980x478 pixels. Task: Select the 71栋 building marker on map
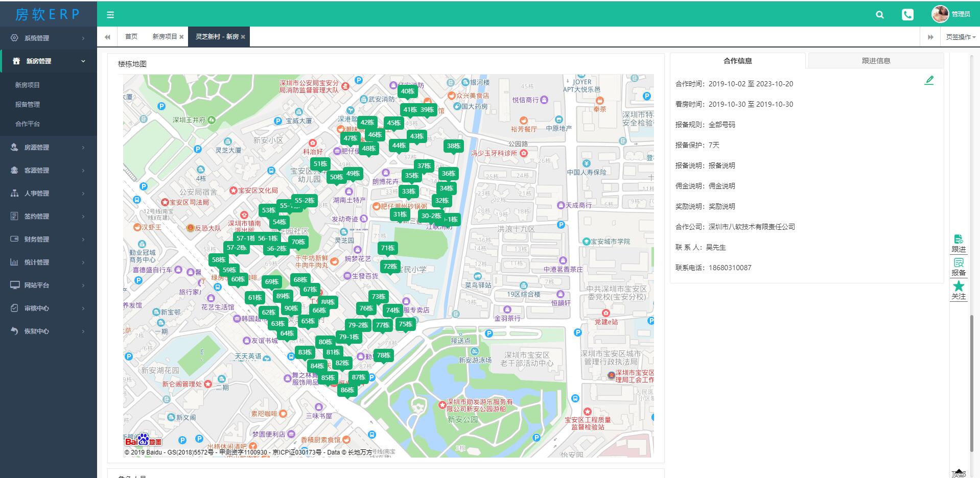(x=388, y=248)
